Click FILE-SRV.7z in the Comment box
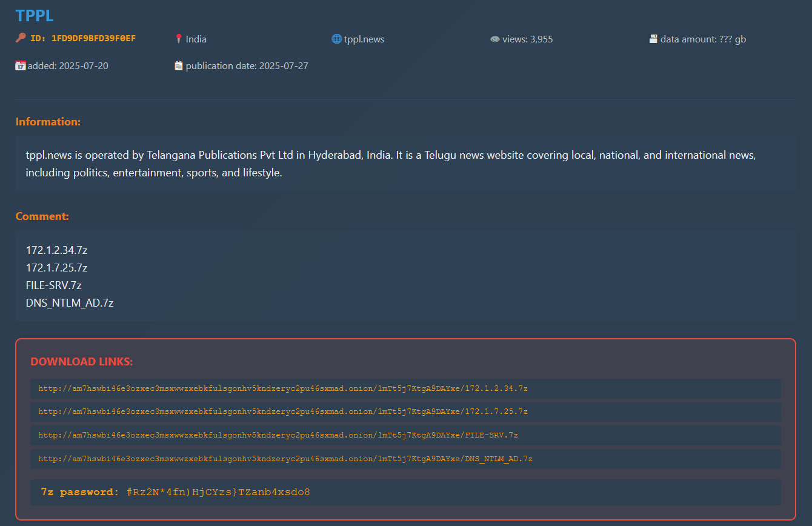 click(54, 285)
